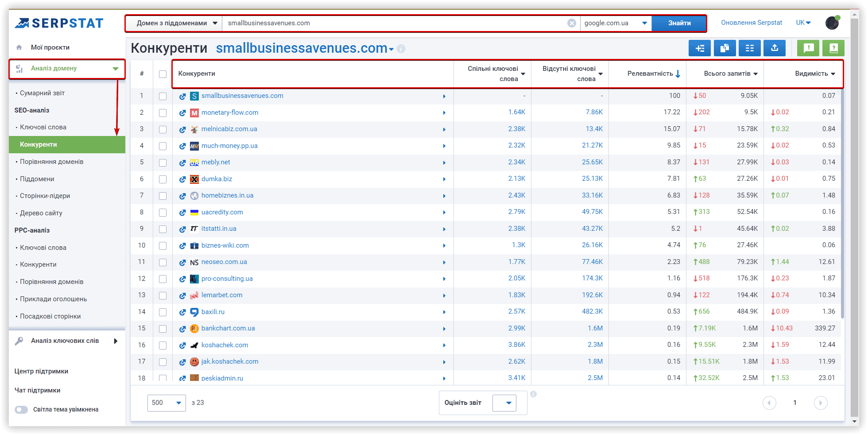Check the box for homebiznes.in.ua row
Screen dimensions: 868x435
(163, 196)
